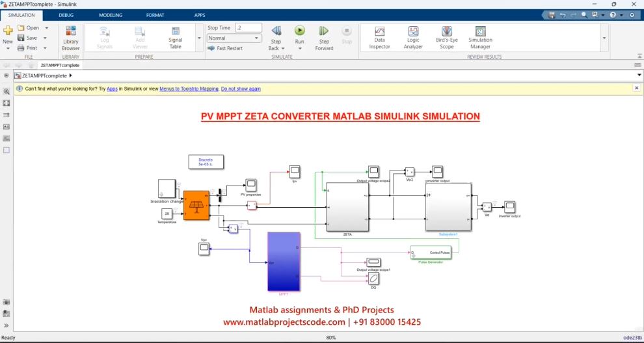Switch to the Debug tab
Screen dimensions: 644x343
point(66,14)
